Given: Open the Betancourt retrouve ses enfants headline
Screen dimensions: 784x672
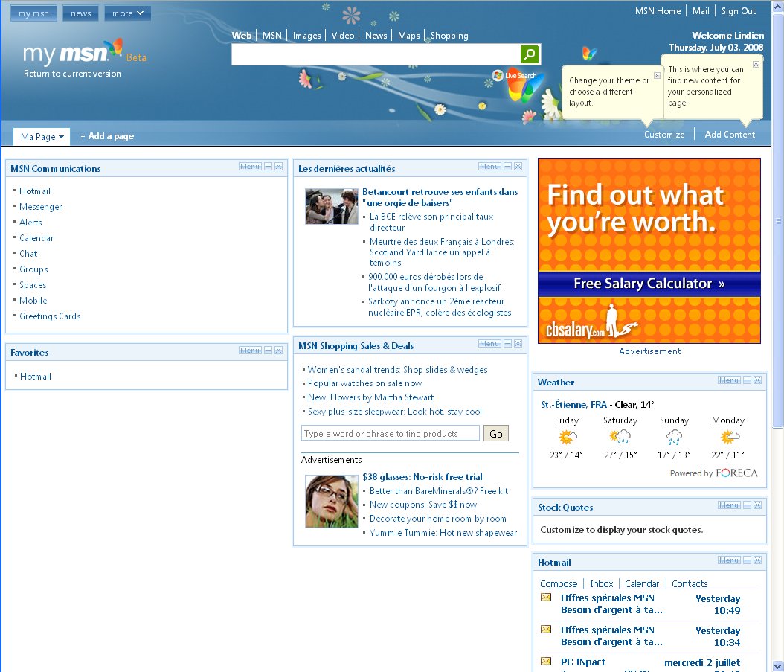Looking at the screenshot, I should point(440,197).
